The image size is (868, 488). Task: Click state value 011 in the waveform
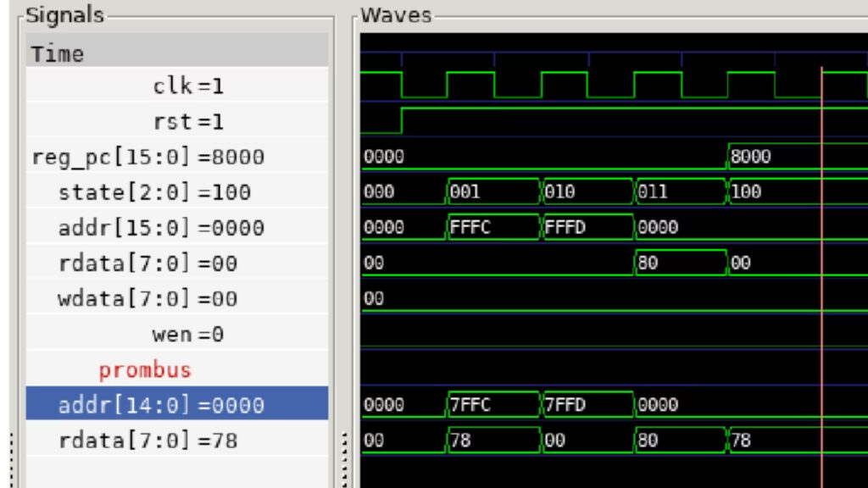(x=679, y=192)
